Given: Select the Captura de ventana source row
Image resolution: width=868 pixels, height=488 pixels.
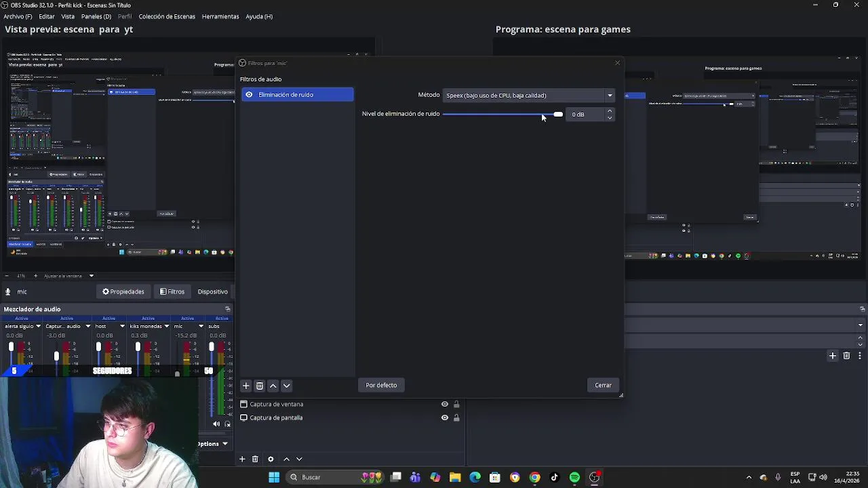Looking at the screenshot, I should (x=350, y=404).
